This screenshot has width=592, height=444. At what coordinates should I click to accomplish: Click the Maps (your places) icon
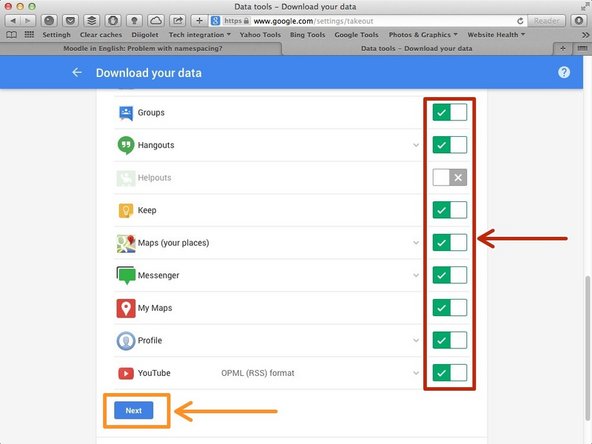click(x=126, y=243)
